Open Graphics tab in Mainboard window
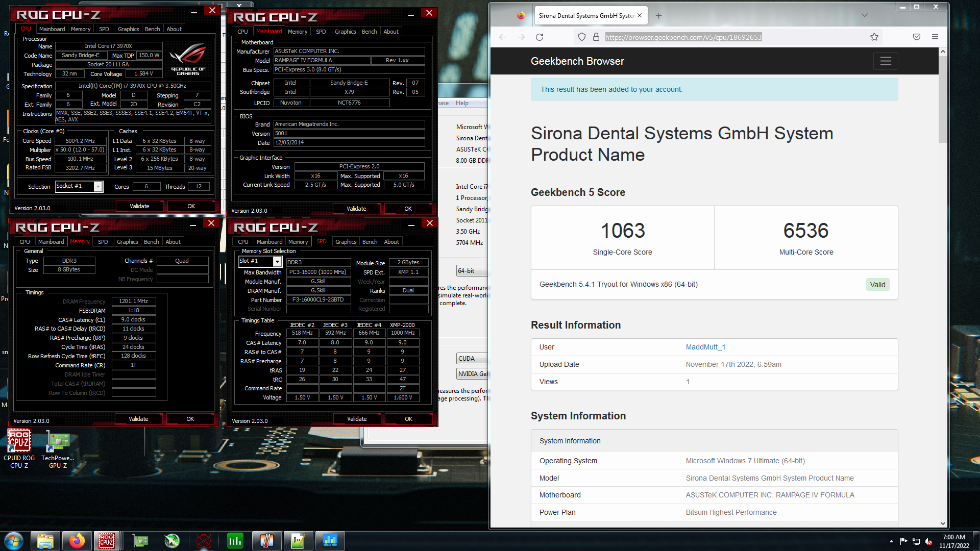This screenshot has width=980, height=551. (345, 32)
